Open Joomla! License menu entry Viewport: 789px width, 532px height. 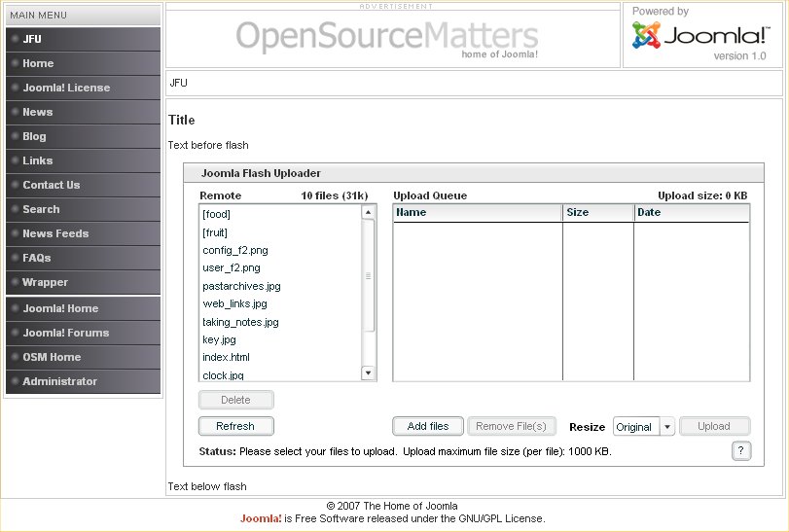83,88
